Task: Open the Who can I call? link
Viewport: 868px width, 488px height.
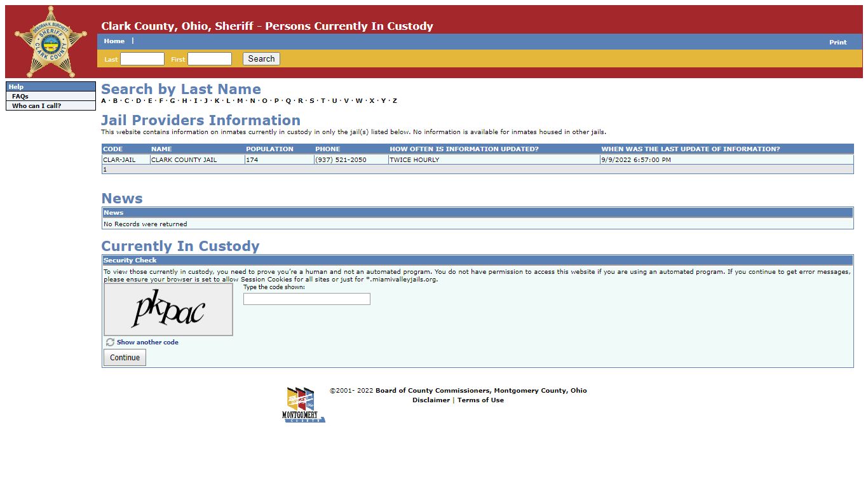Action: [x=36, y=106]
